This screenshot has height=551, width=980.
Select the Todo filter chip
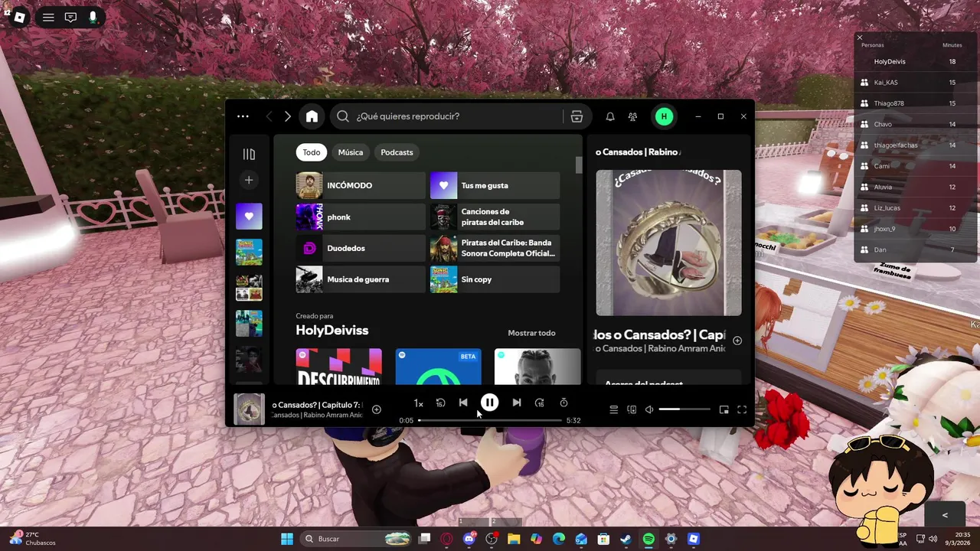312,152
